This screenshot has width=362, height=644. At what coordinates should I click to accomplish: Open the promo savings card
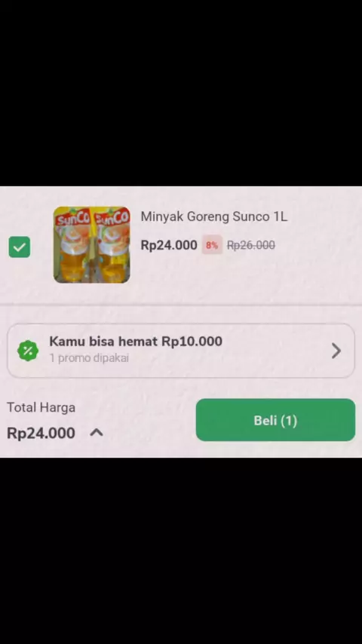(x=181, y=351)
